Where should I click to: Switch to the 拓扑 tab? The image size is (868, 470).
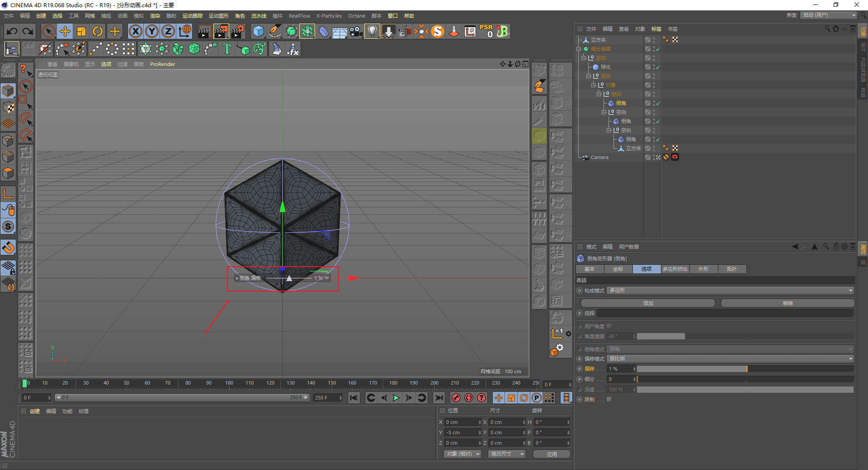coord(731,269)
